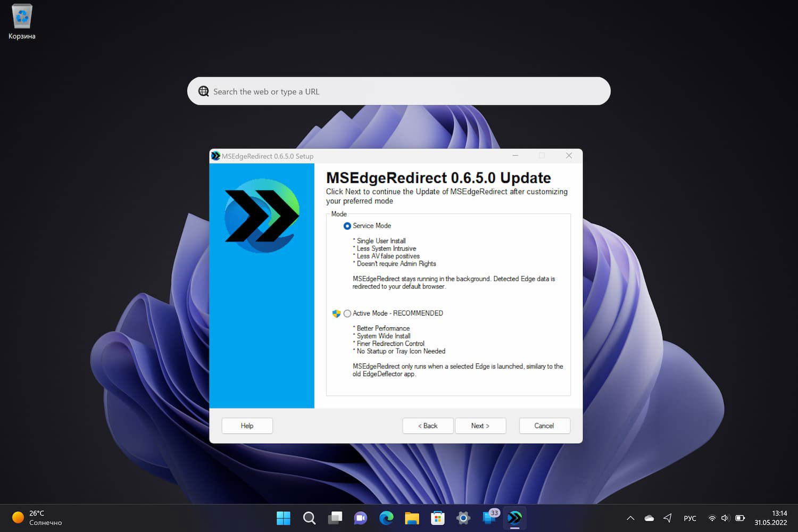Viewport: 798px width, 532px height.
Task: Cancel the MSEdgeRedirect setup
Action: [x=544, y=426]
